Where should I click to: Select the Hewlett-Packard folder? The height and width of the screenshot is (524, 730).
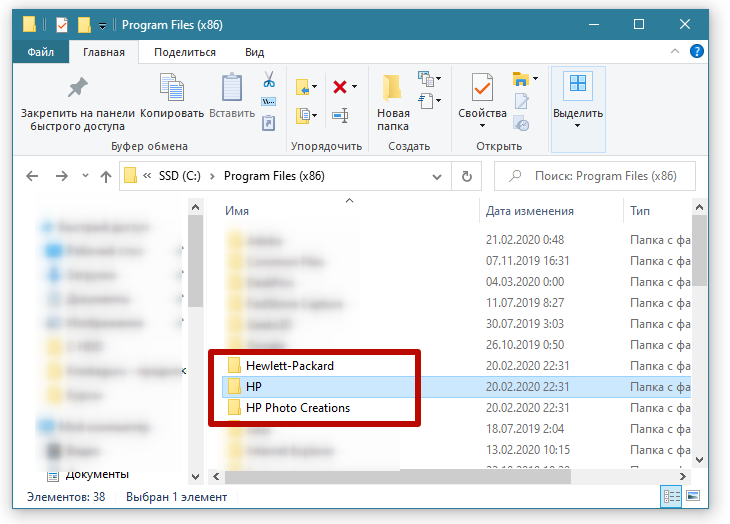click(289, 365)
